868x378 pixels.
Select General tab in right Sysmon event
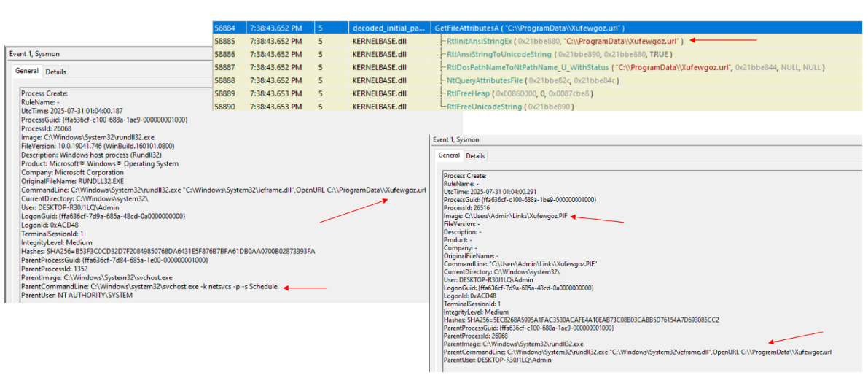pyautogui.click(x=449, y=155)
